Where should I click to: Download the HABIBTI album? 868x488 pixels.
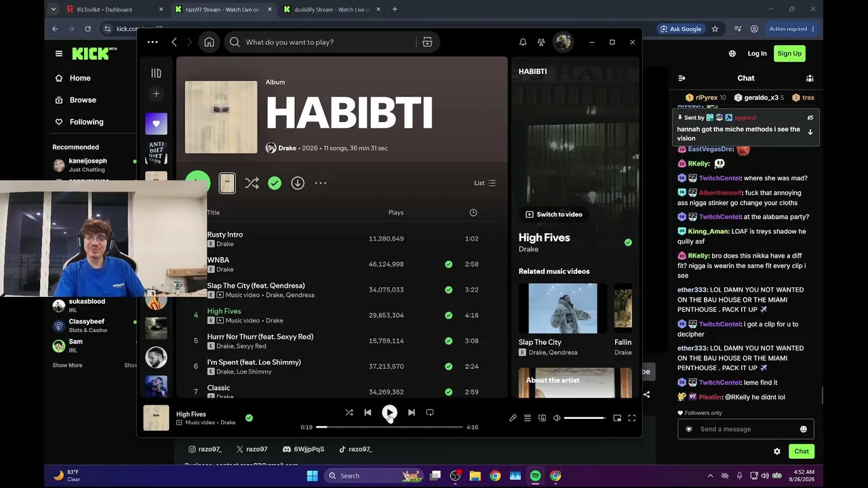[x=298, y=183]
